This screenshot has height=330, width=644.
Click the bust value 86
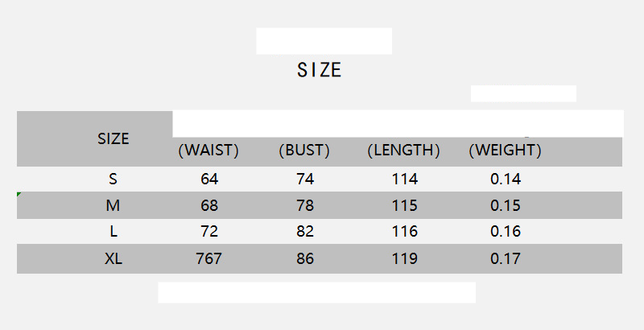coord(305,259)
